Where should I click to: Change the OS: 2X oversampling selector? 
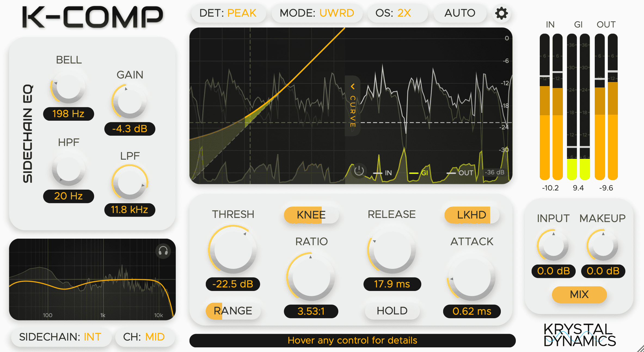pyautogui.click(x=397, y=13)
